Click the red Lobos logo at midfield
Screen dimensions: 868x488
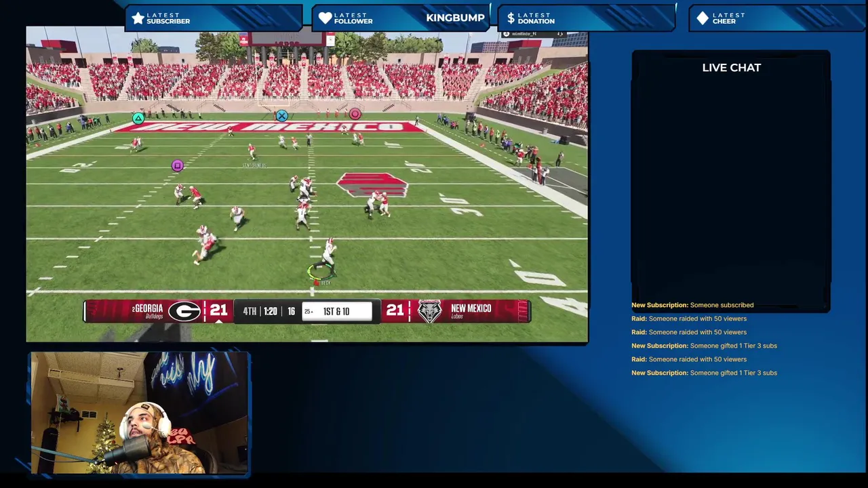click(372, 184)
